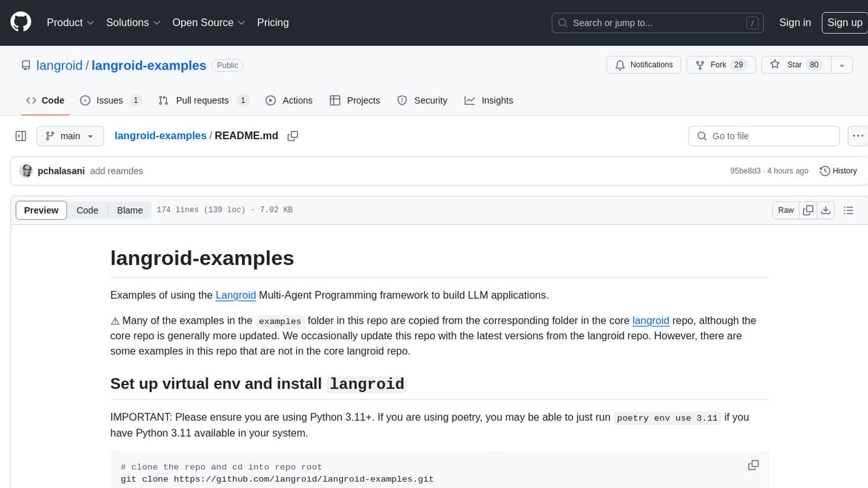Expand the Open Source menu
The image size is (868, 488).
(209, 22)
